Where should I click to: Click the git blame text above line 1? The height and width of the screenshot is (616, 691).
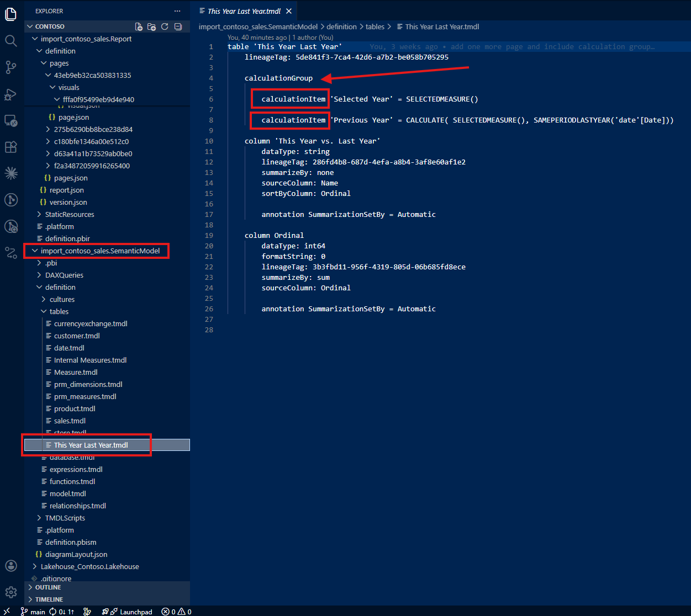(x=281, y=38)
